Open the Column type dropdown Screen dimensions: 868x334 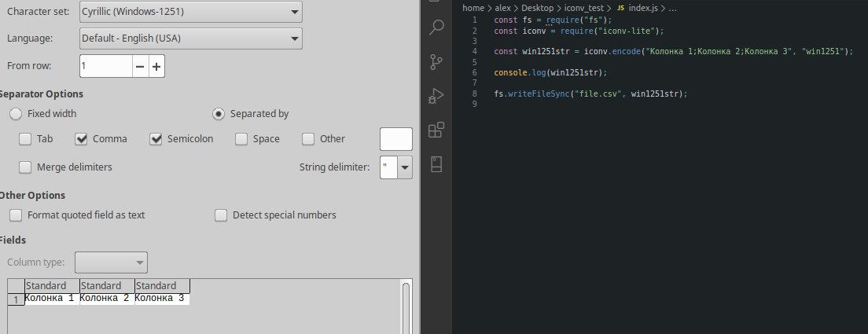point(111,262)
